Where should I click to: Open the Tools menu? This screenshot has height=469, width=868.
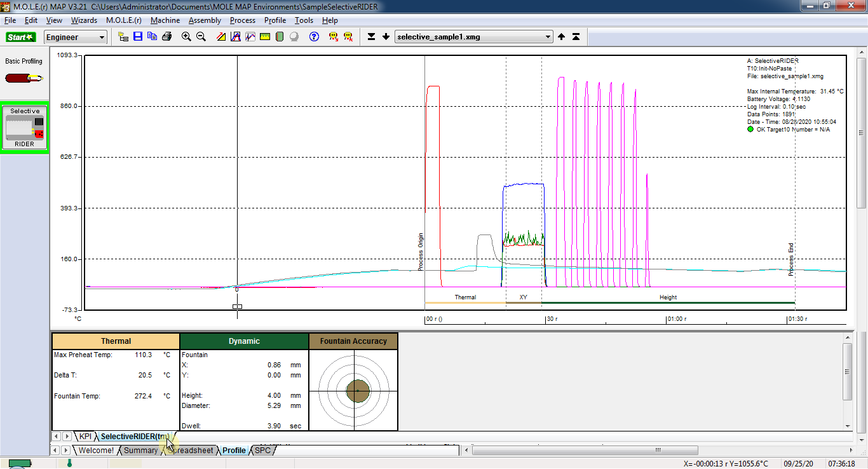(304, 20)
